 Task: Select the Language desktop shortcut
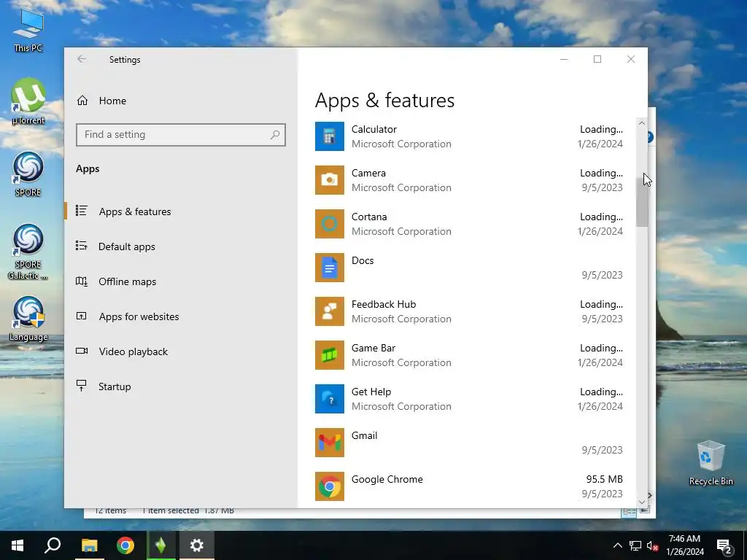[28, 319]
